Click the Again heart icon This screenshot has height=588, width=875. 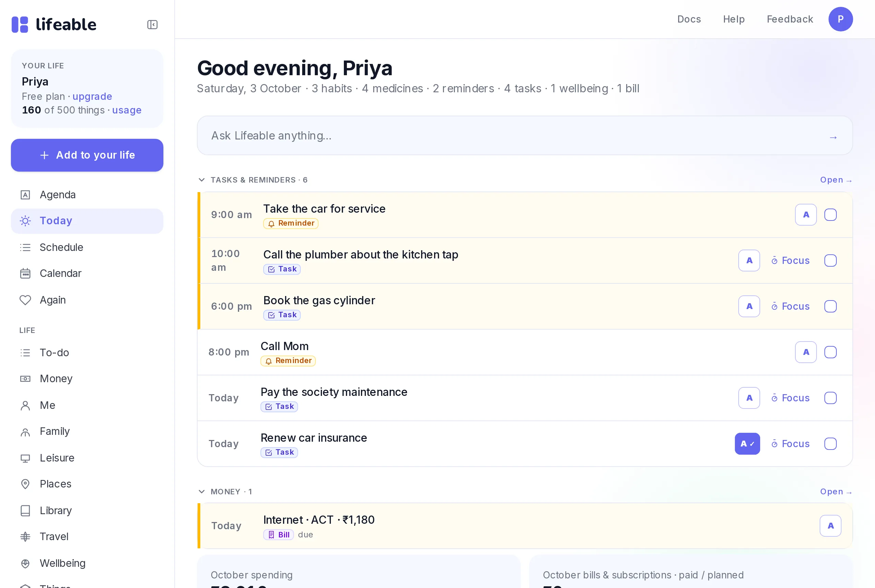point(25,300)
